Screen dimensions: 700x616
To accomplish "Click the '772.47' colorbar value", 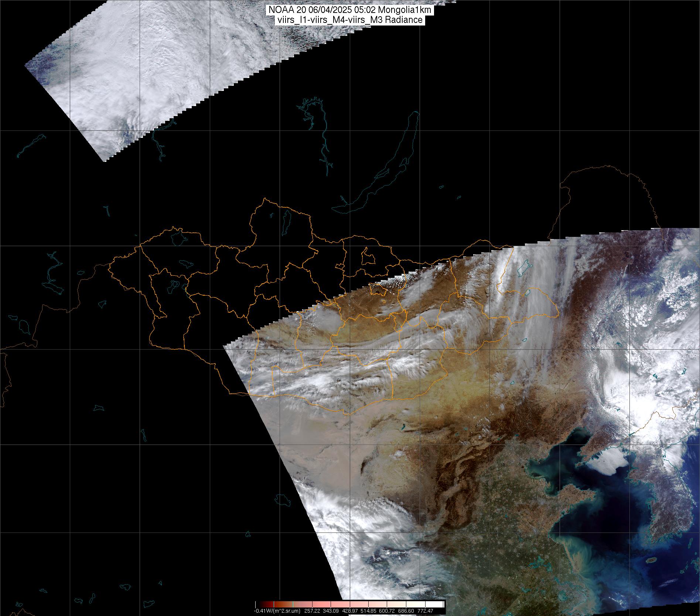I will pos(425,611).
